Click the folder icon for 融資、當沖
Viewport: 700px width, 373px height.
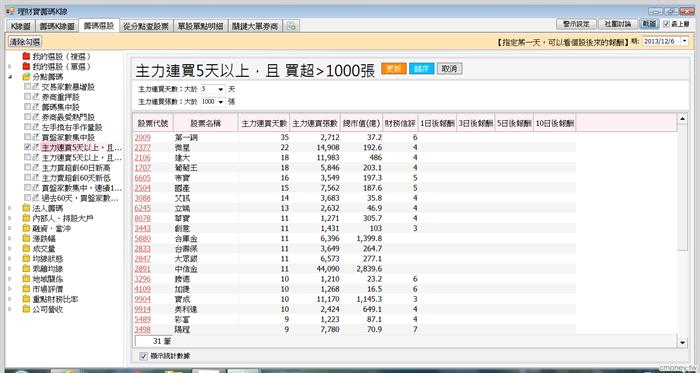click(26, 228)
